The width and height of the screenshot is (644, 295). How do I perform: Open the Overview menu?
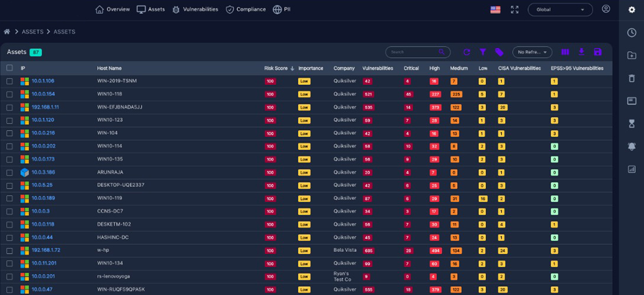113,9
